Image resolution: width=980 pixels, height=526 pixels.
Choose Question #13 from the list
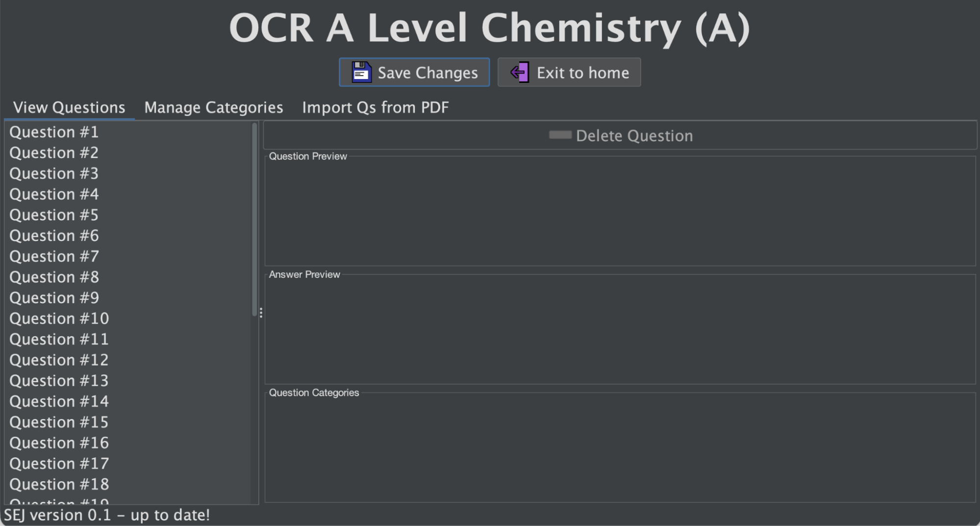(59, 381)
